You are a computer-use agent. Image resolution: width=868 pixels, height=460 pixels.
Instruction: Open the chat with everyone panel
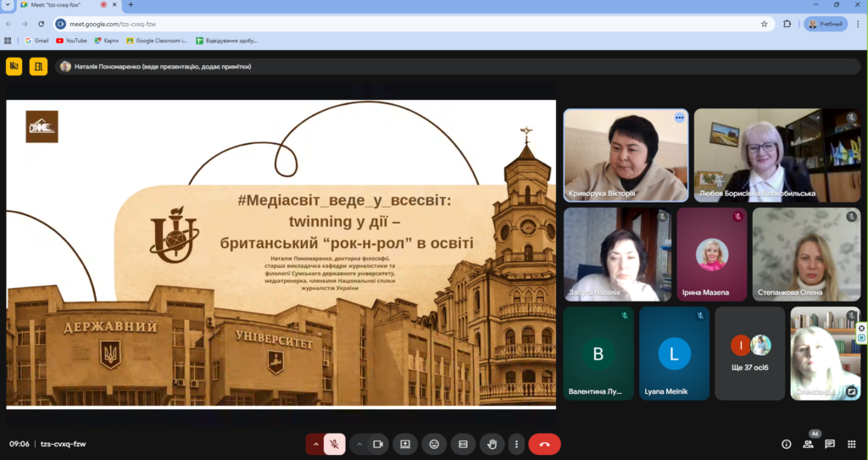(x=830, y=444)
